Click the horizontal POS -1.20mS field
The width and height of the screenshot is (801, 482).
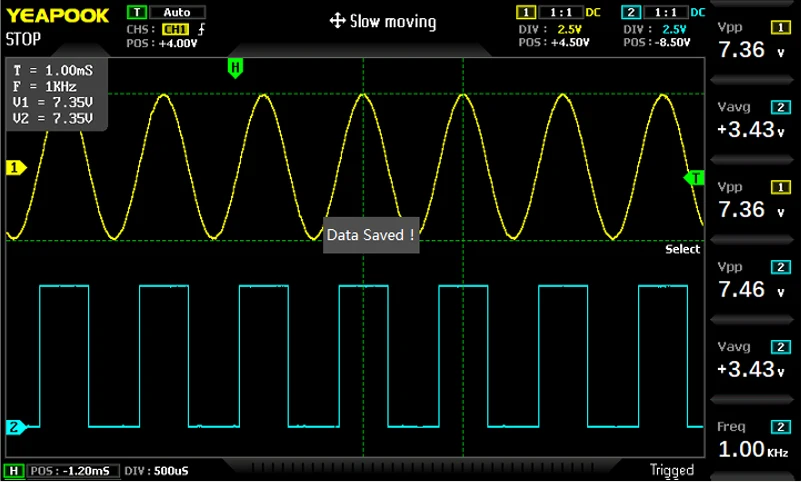coord(74,471)
